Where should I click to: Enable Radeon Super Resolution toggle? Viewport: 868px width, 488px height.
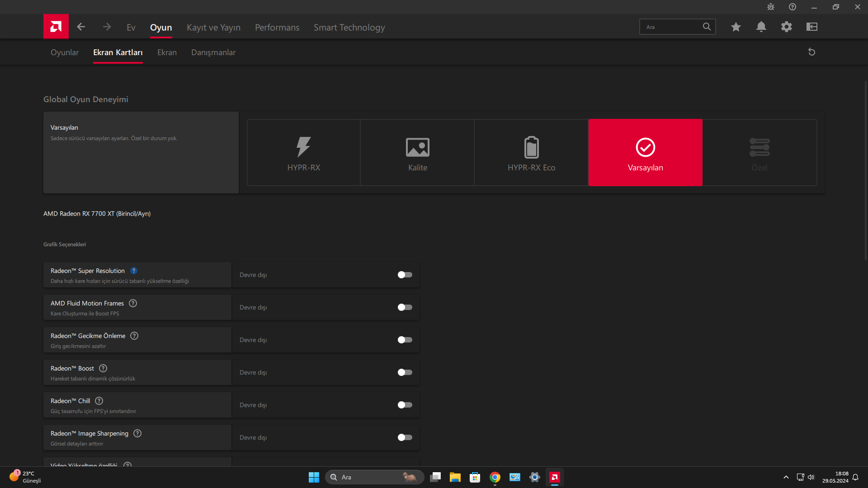pyautogui.click(x=405, y=275)
